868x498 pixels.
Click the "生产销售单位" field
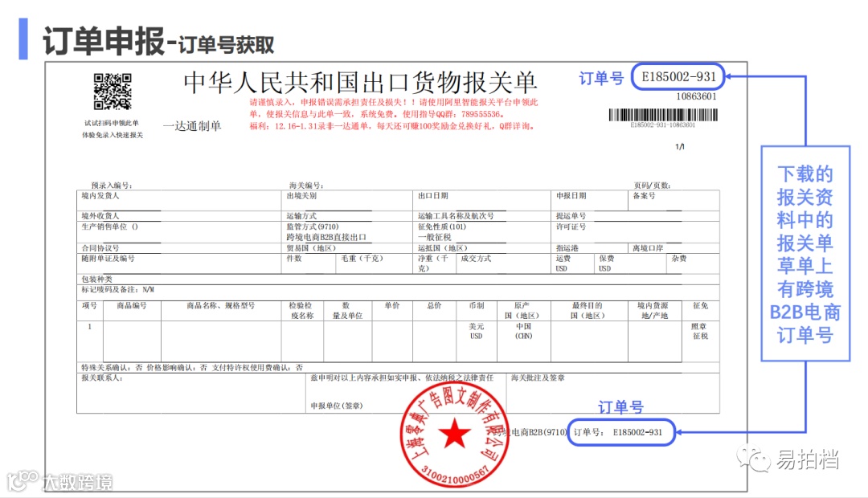coord(178,232)
